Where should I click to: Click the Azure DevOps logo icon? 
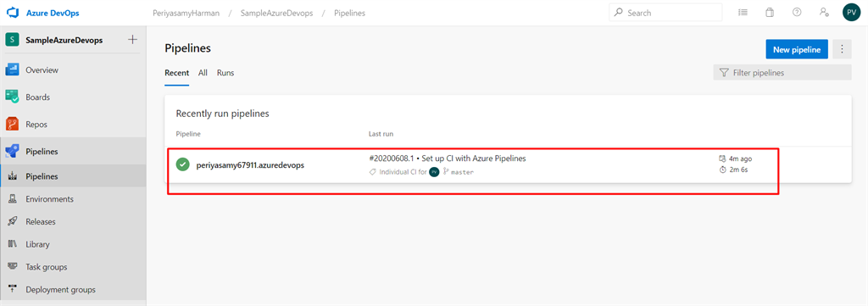coord(13,13)
